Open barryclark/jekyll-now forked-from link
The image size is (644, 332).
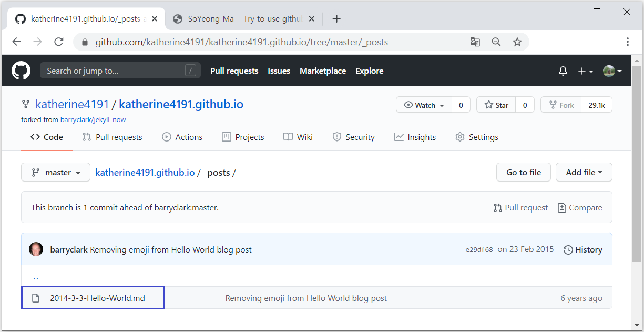pyautogui.click(x=93, y=119)
